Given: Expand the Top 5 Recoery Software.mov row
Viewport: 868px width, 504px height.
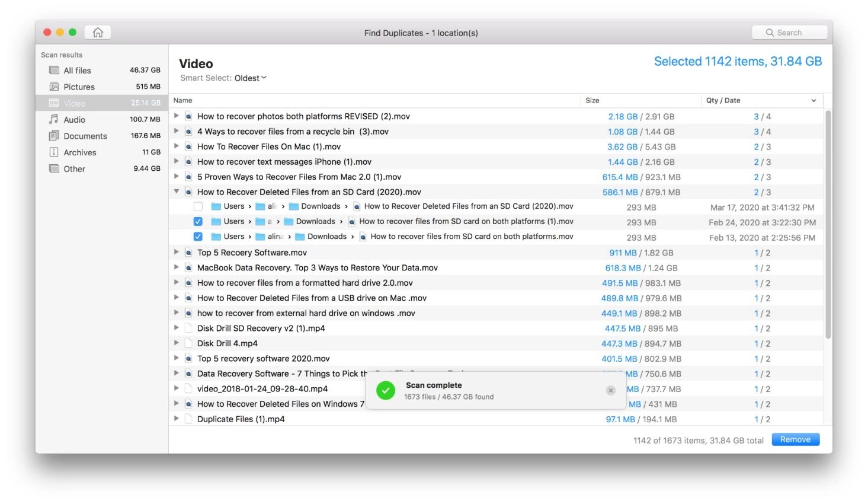Looking at the screenshot, I should click(176, 252).
